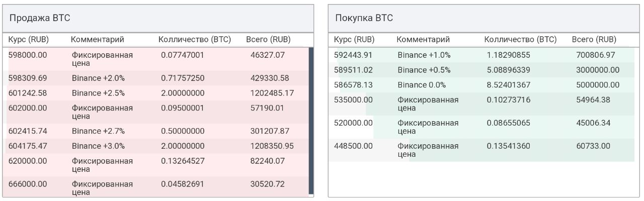Click the 598000.00 sell rate row
644x201 pixels.
click(x=155, y=59)
